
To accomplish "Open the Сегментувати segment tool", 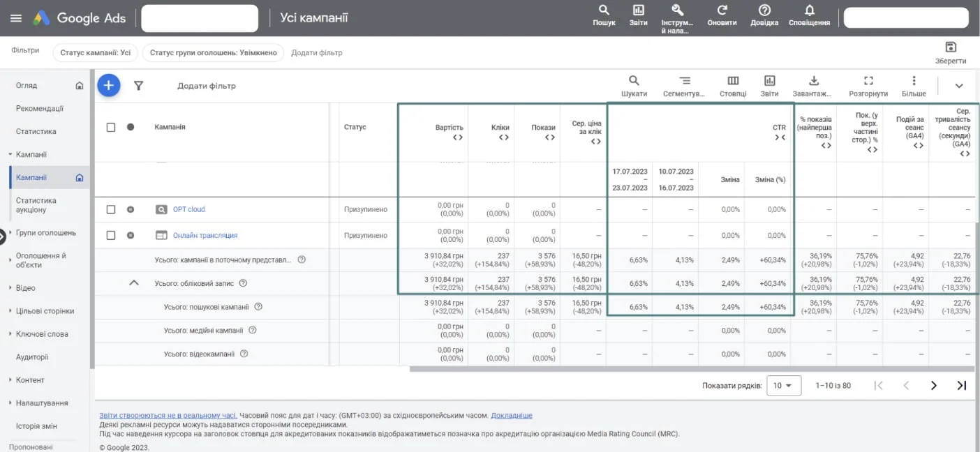I will pyautogui.click(x=685, y=86).
